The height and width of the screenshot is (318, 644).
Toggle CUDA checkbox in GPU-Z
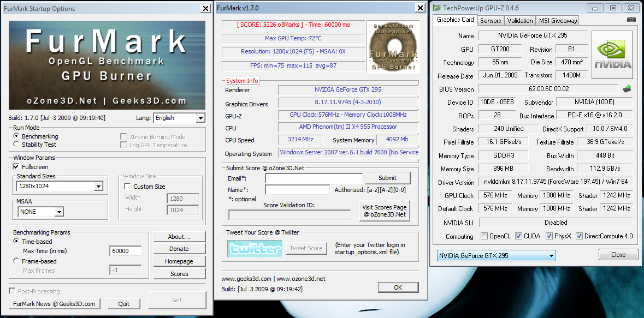coord(519,236)
